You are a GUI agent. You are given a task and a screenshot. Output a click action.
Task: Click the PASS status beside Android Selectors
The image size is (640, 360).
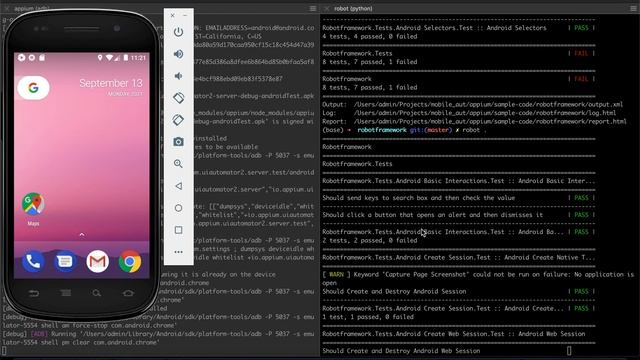click(581, 28)
